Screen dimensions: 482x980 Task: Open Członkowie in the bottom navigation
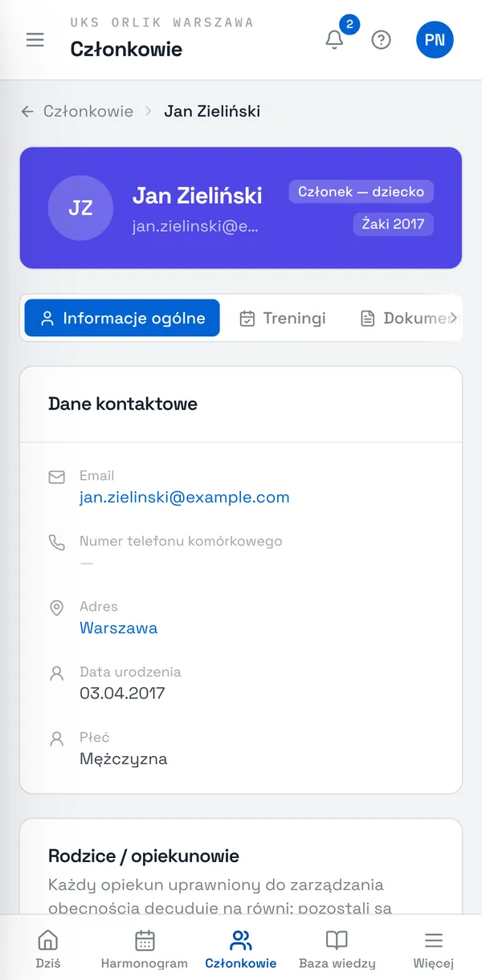(241, 950)
